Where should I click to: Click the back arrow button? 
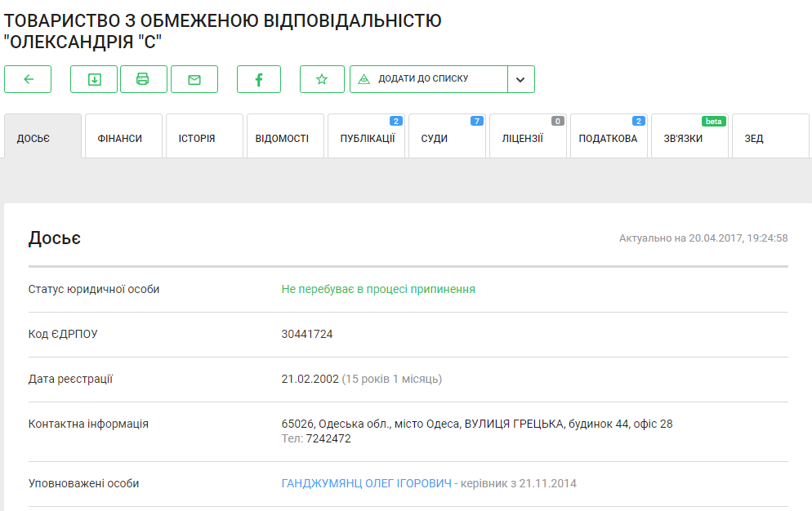28,79
